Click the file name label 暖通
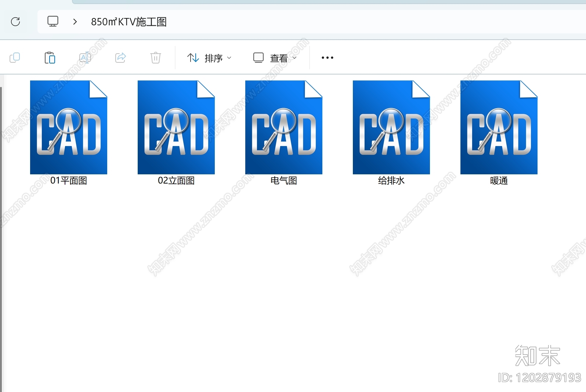The image size is (586, 392). pos(499,181)
